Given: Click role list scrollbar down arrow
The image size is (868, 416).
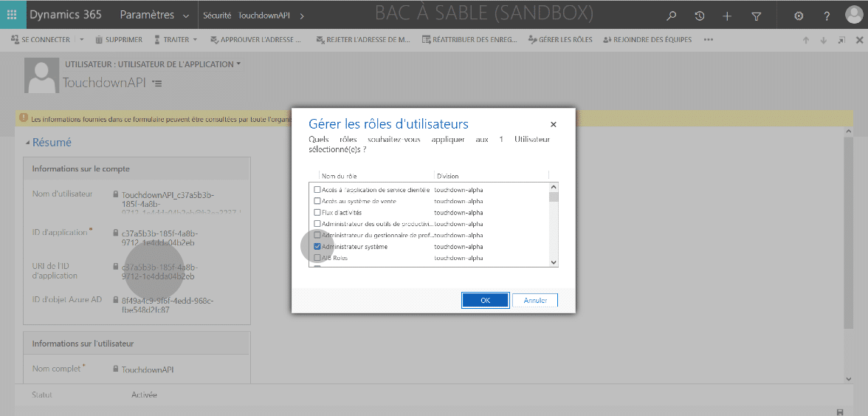Looking at the screenshot, I should (x=554, y=262).
